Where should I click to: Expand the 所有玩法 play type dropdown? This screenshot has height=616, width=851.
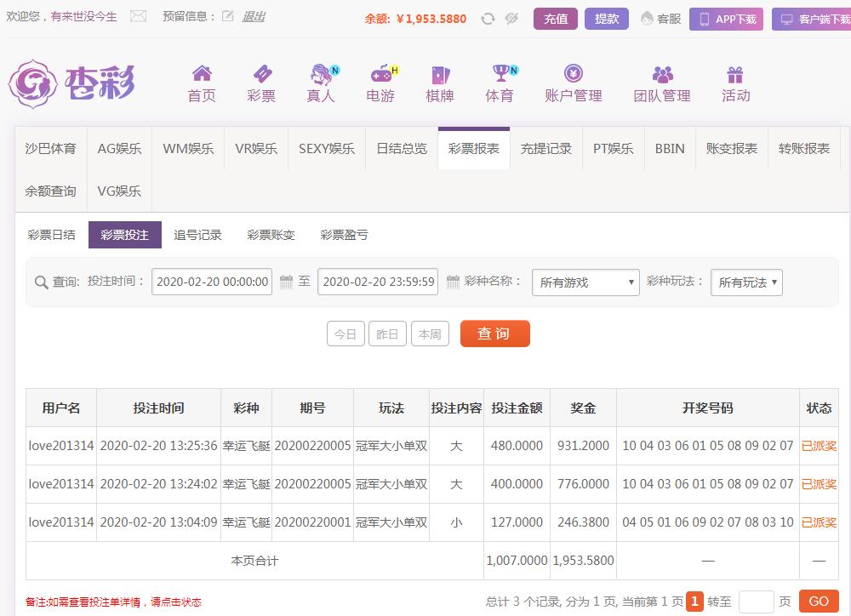[x=746, y=282]
